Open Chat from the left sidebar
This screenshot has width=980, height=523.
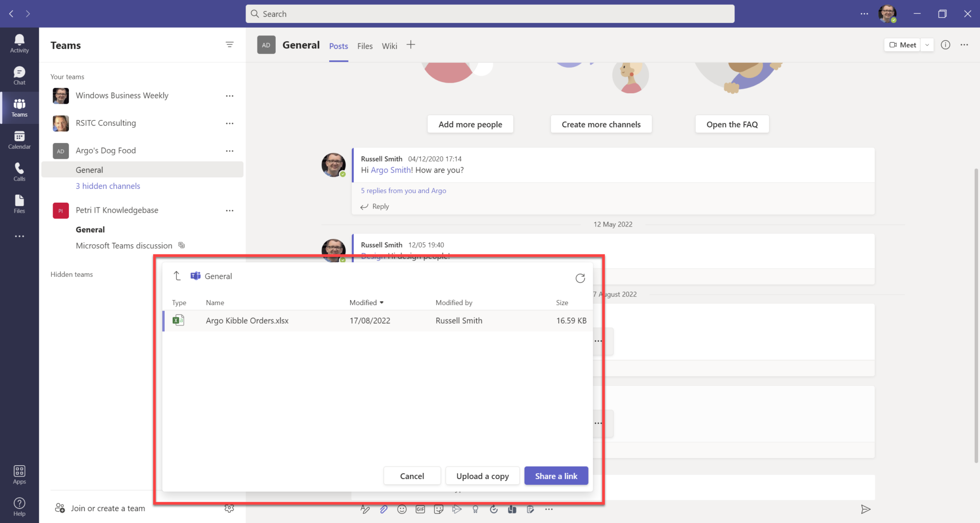19,75
